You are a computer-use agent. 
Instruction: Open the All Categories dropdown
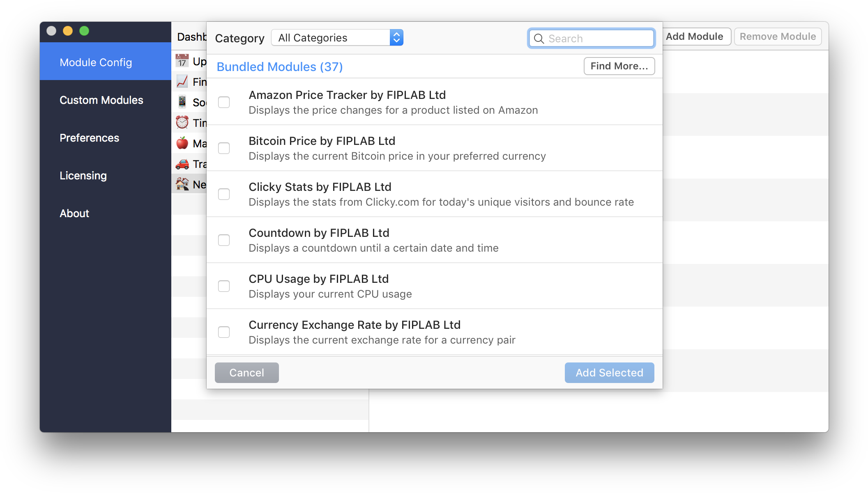[x=337, y=38]
